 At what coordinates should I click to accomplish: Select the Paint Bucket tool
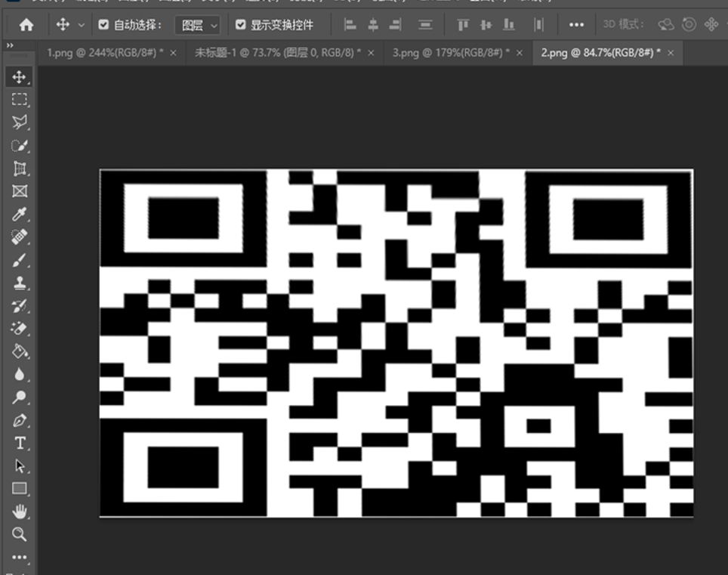coord(19,351)
